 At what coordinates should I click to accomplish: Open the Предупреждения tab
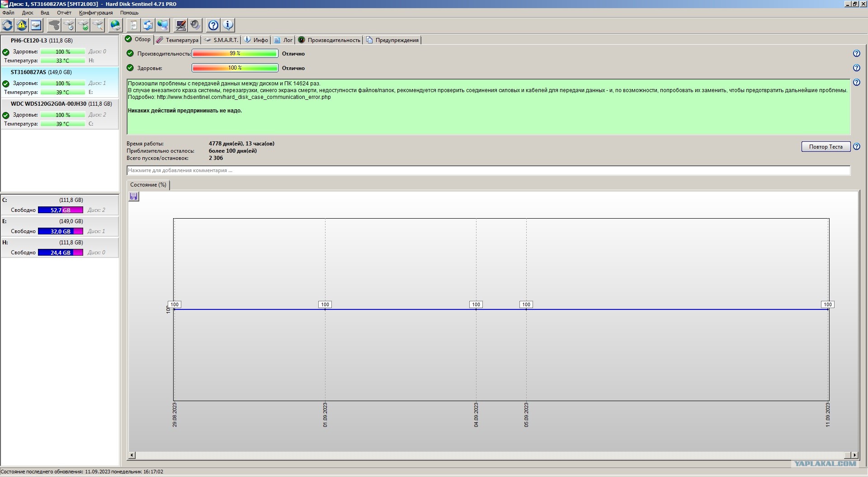tap(392, 40)
